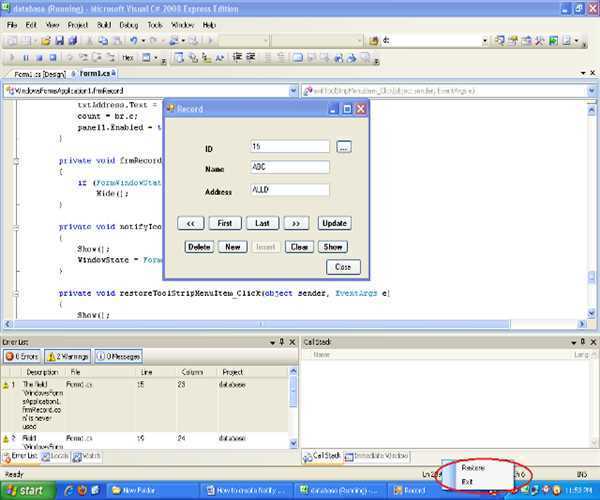This screenshot has height=500, width=600.
Task: Toggle the 0 Errors filter
Action: click(24, 356)
